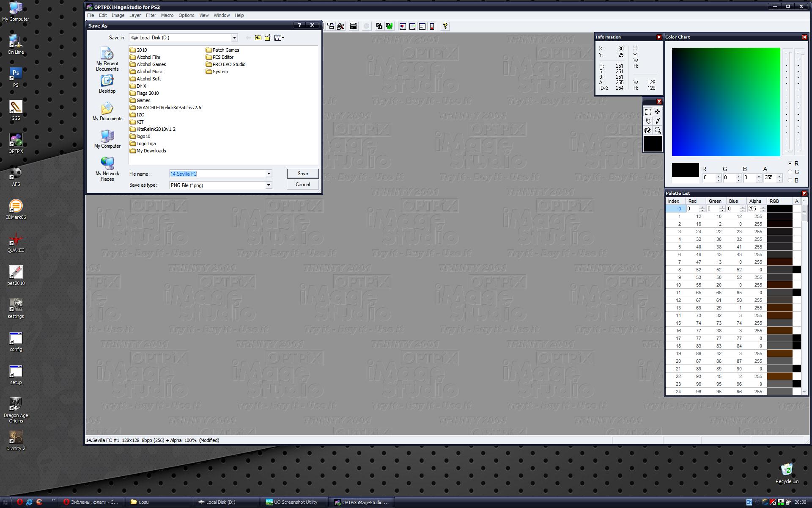The height and width of the screenshot is (508, 812).
Task: Click the B value stepper in Color Chart
Action: click(759, 178)
